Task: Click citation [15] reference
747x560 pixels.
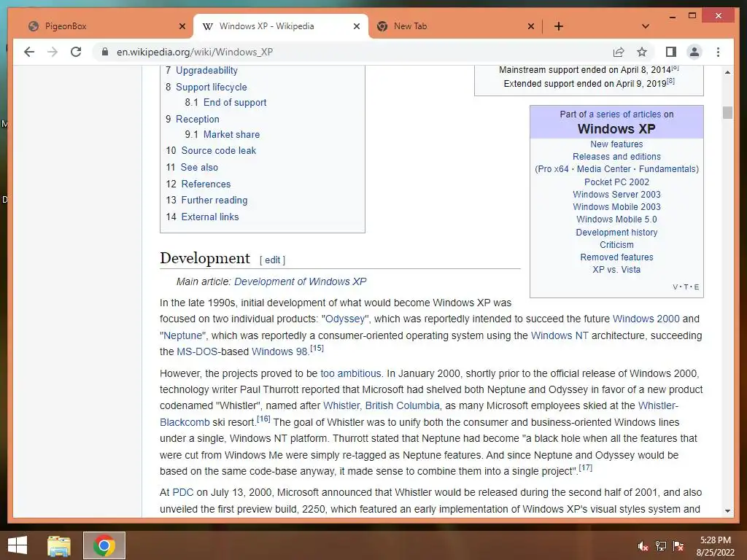Action: pyautogui.click(x=317, y=348)
